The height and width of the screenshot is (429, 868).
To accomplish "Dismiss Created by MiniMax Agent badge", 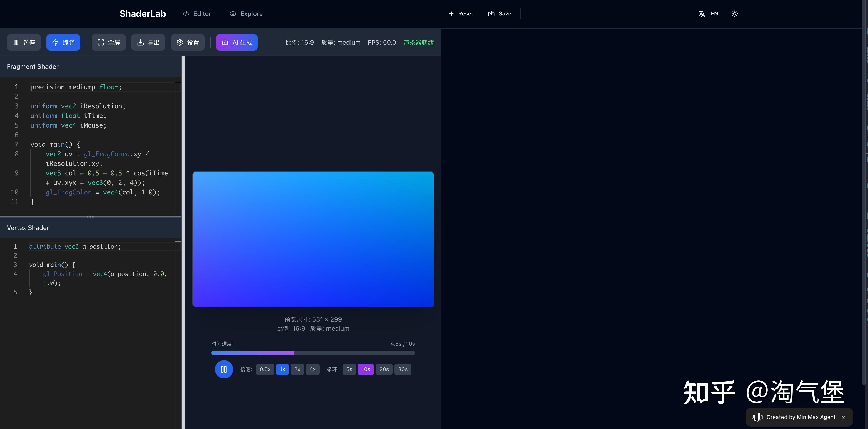I will [843, 418].
